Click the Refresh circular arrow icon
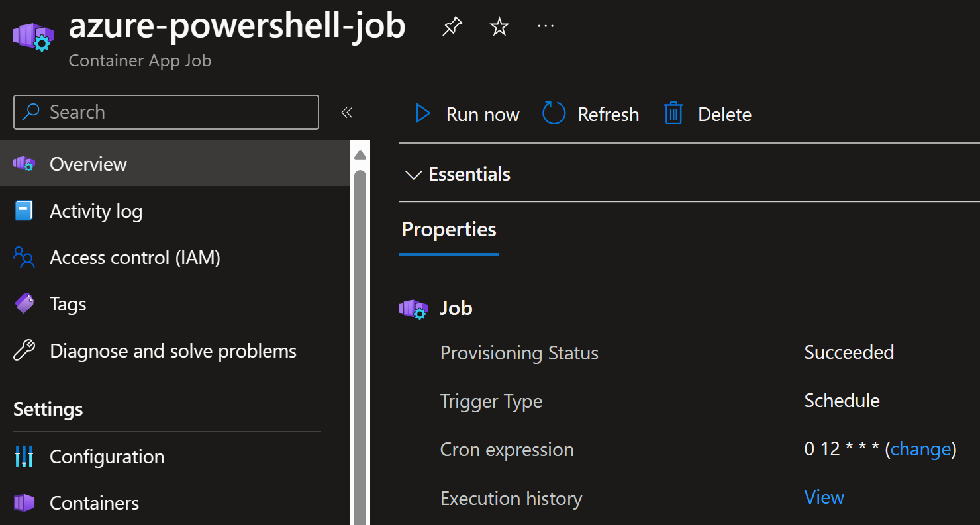The image size is (980, 525). (x=554, y=114)
